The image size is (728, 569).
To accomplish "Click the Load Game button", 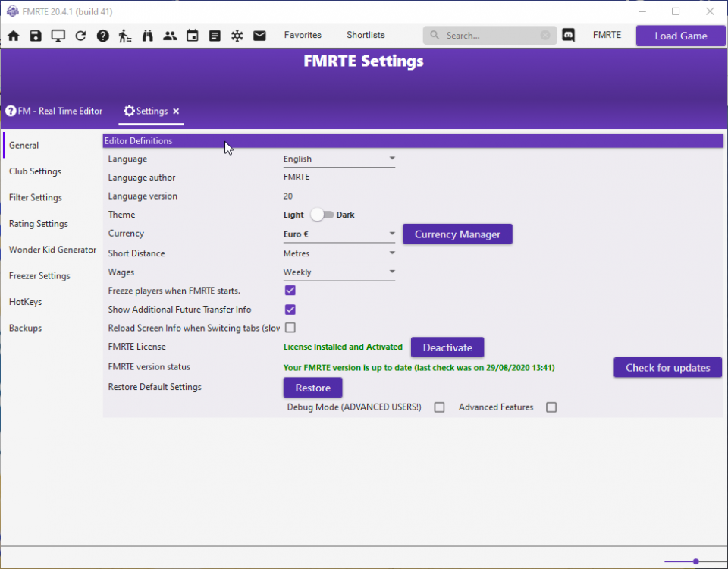I will [681, 36].
